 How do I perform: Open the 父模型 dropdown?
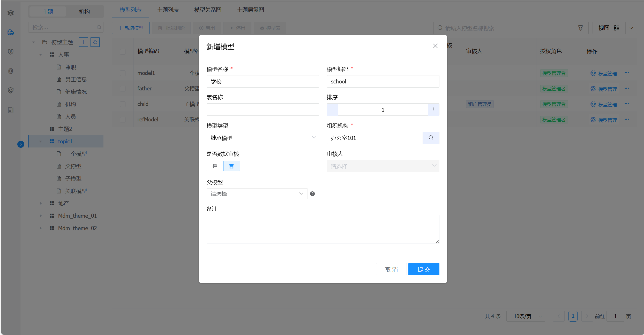(257, 194)
